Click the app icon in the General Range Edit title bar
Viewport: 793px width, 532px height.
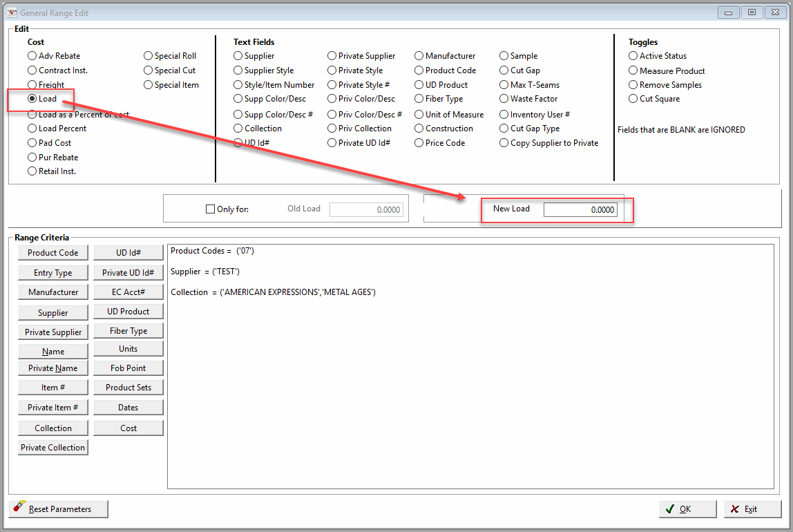(x=12, y=12)
